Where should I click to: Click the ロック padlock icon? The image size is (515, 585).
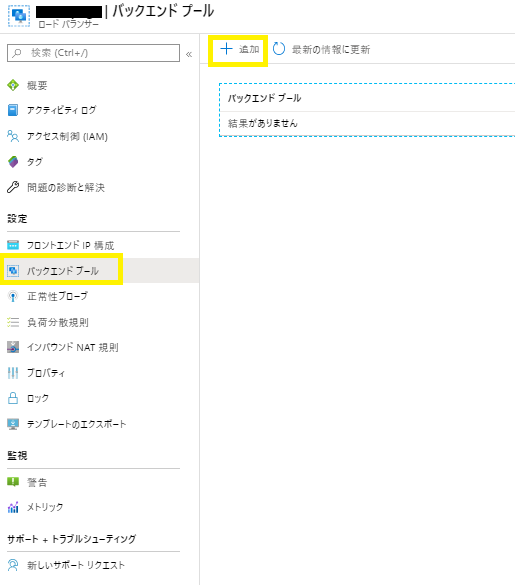click(x=13, y=398)
